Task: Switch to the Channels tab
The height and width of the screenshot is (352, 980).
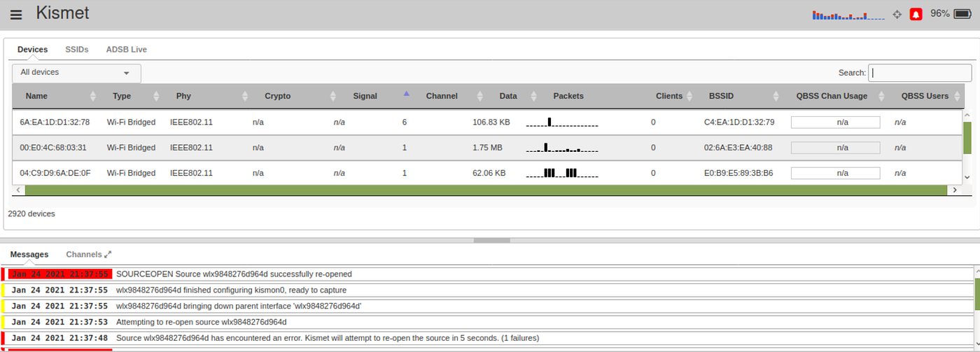Action: [84, 255]
